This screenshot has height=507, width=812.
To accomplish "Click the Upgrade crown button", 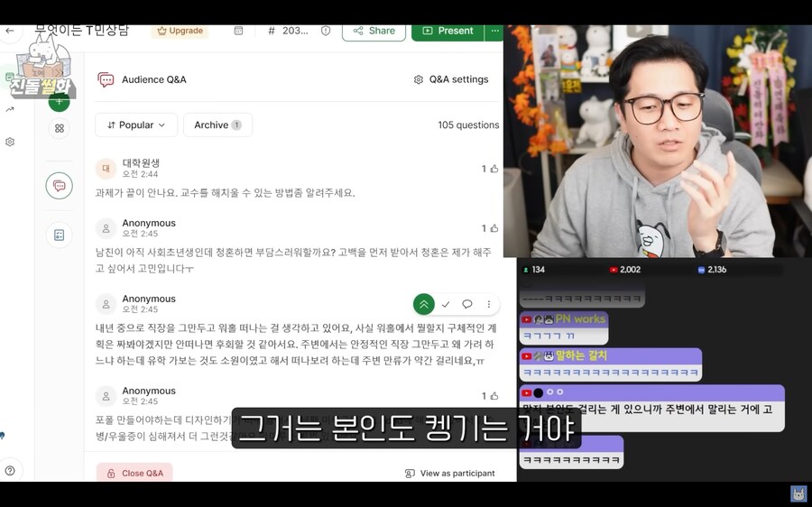I will (180, 31).
